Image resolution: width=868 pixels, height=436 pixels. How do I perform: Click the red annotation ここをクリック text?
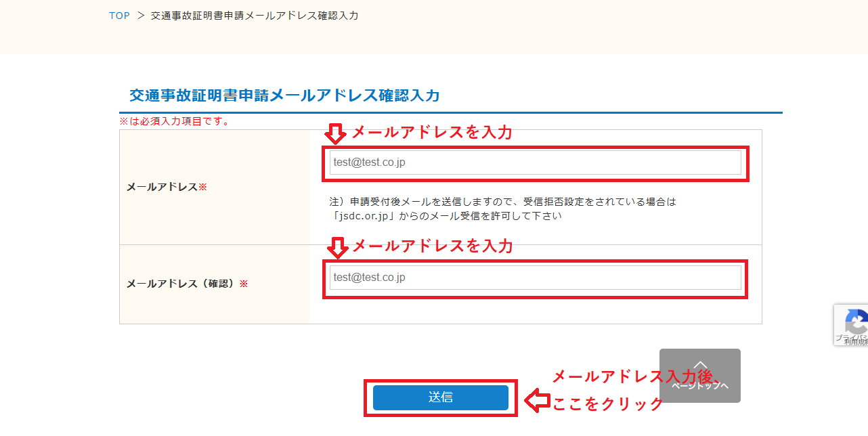coord(607,404)
